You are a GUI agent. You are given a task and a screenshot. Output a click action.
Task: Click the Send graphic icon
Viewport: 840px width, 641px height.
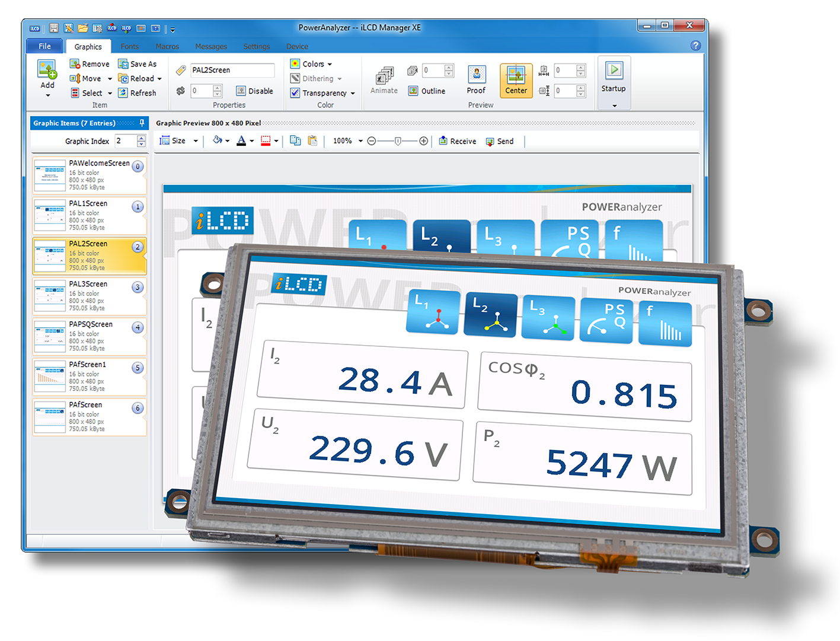coord(490,141)
